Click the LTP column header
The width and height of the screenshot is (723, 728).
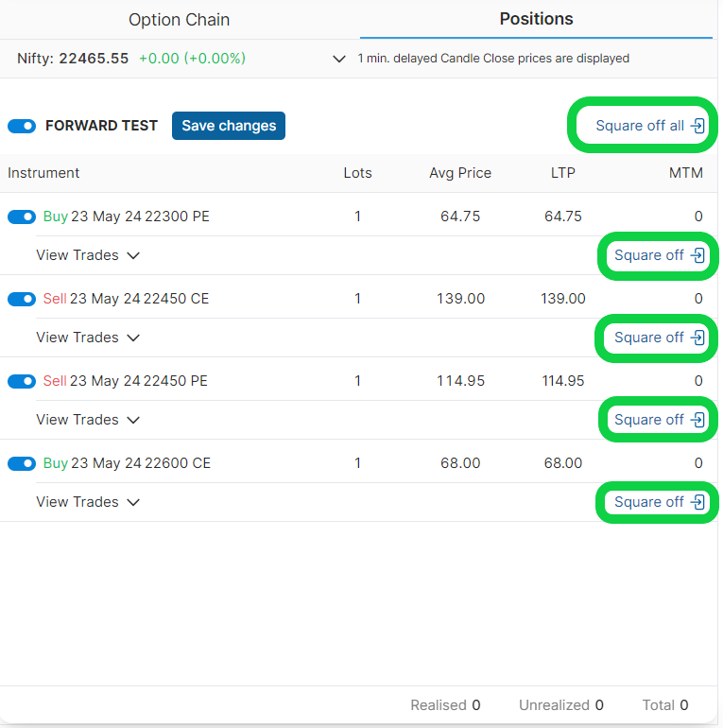pos(563,173)
